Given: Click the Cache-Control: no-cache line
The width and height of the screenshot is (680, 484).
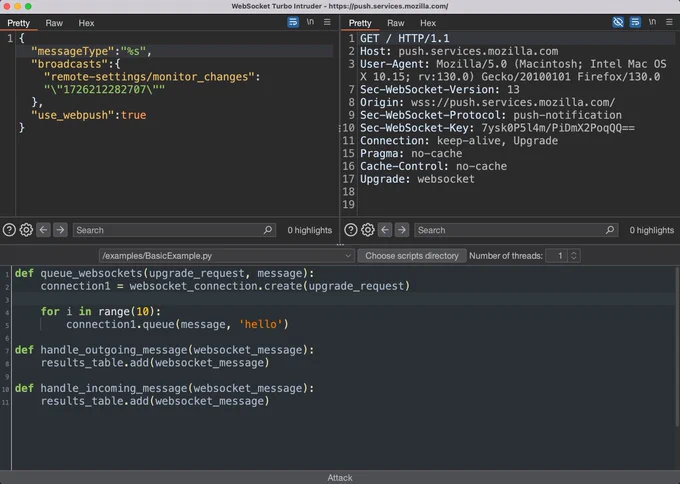Looking at the screenshot, I should tap(433, 166).
